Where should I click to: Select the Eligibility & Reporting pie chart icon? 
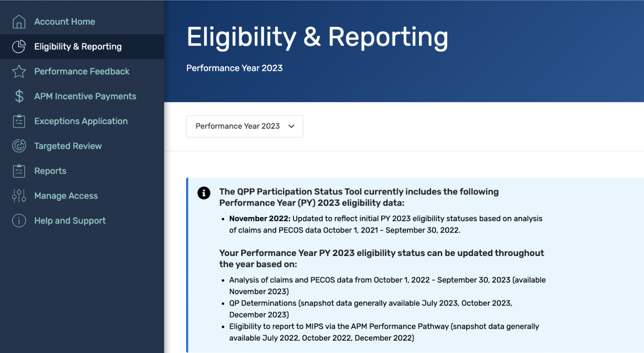tap(19, 46)
